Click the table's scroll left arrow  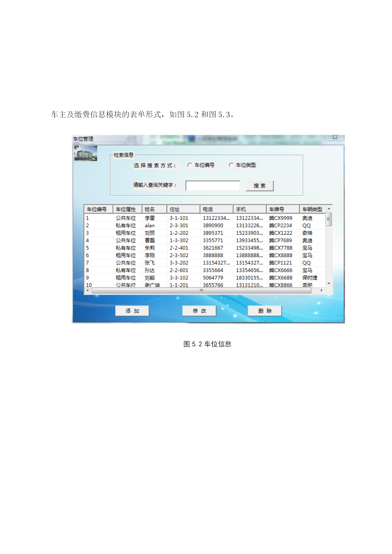pyautogui.click(x=87, y=290)
